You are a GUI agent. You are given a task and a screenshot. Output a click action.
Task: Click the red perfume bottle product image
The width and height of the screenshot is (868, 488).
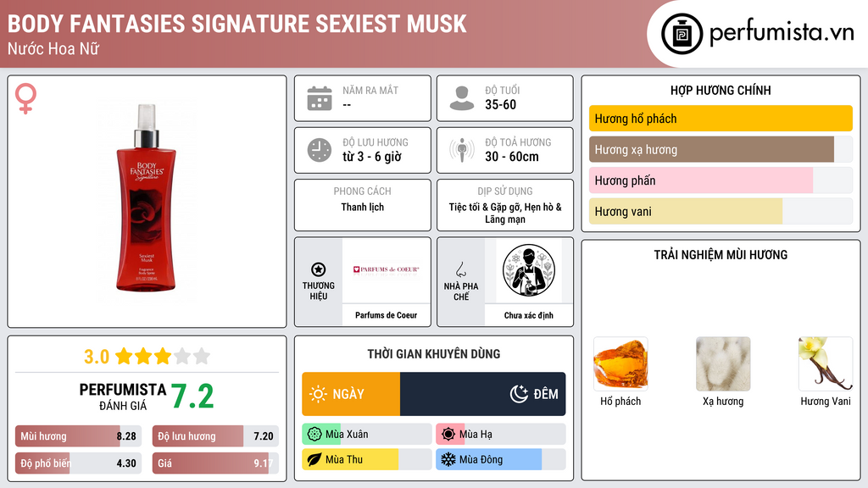(146, 197)
